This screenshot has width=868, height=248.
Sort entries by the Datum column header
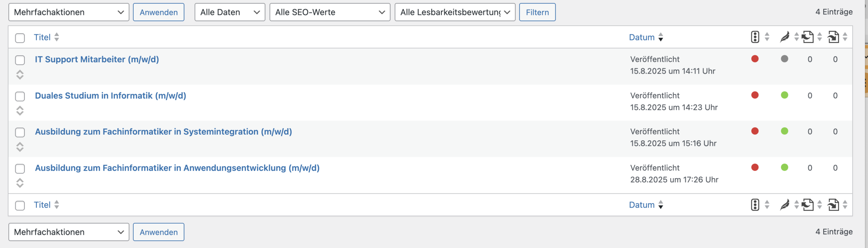coord(642,37)
